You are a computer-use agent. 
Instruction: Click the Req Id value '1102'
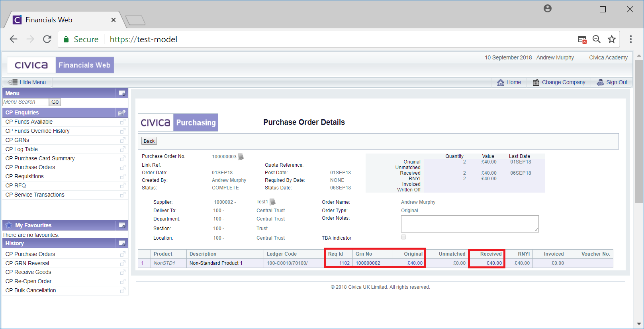coord(344,263)
